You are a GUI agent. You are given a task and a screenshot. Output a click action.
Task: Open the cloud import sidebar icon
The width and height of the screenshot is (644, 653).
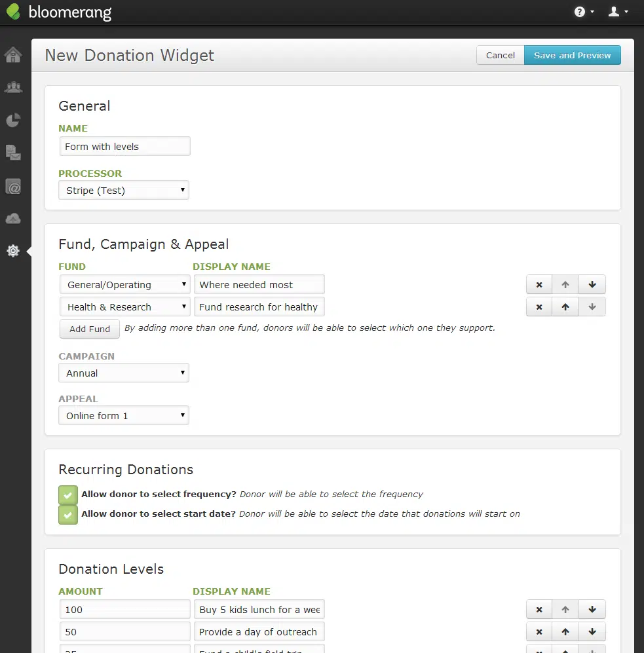(13, 218)
